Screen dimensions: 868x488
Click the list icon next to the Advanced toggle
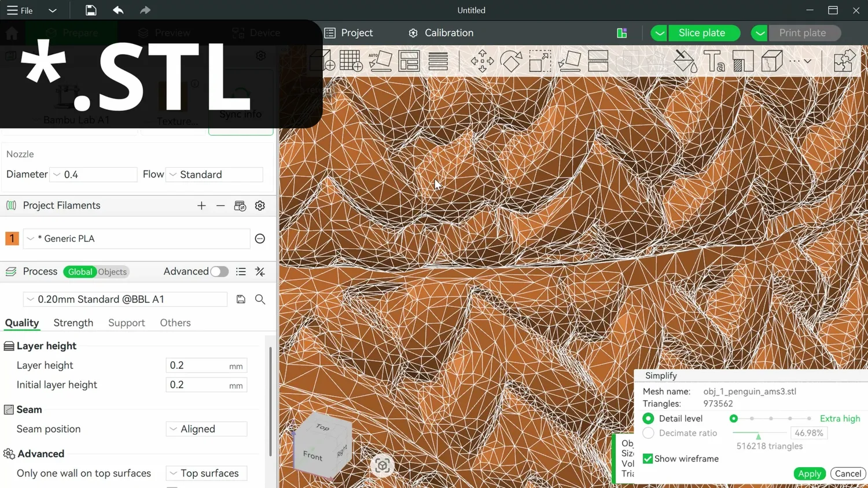241,272
